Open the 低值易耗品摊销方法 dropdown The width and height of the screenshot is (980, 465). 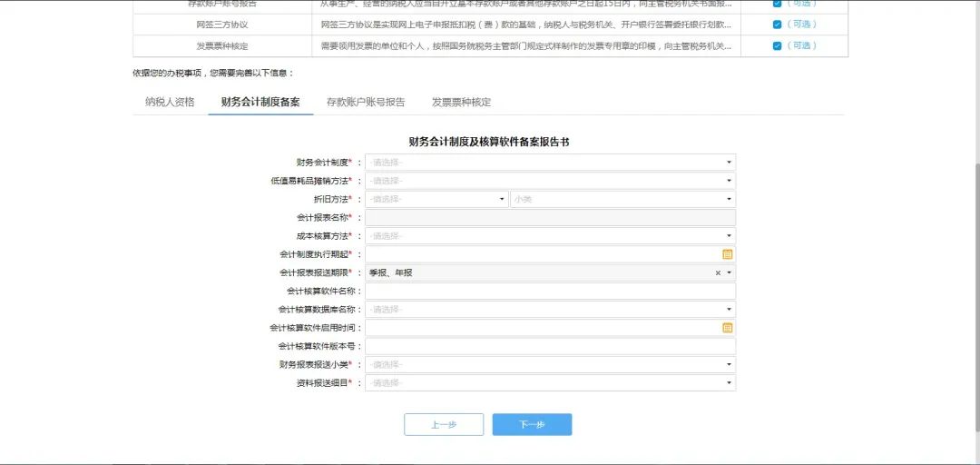pyautogui.click(x=550, y=181)
